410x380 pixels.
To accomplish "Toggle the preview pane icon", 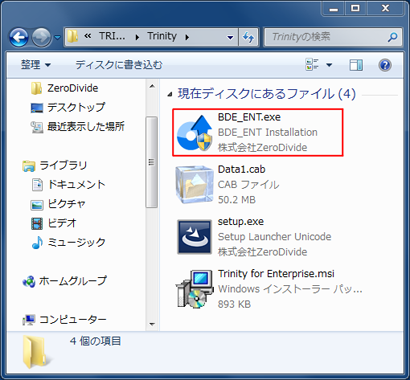I will (x=356, y=65).
